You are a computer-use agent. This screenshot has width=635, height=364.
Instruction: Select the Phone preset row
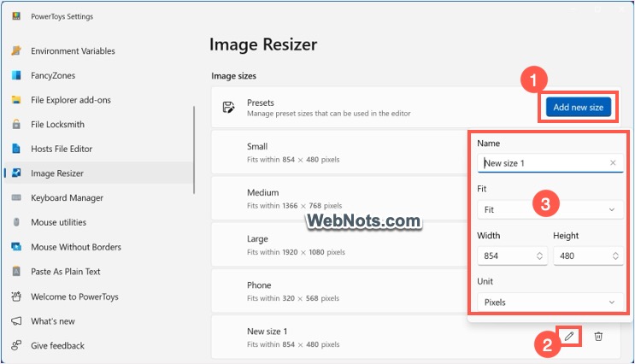339,291
